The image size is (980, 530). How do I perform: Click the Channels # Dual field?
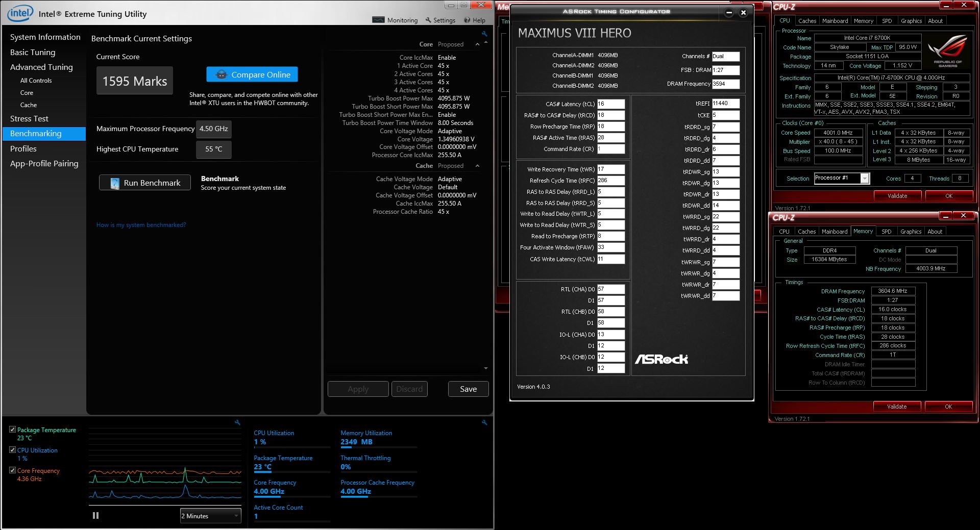tap(726, 56)
